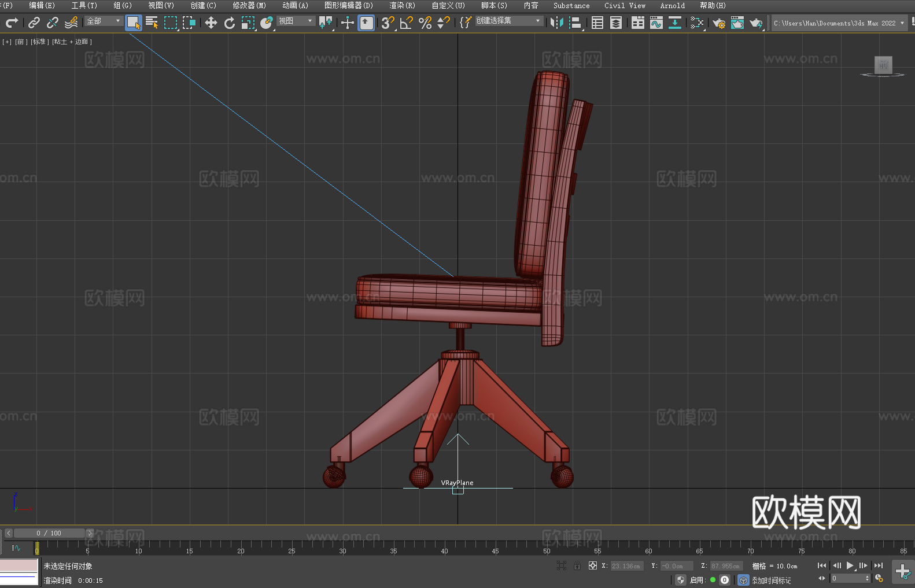
Task: Click the Bind to Space Warp icon
Action: pyautogui.click(x=71, y=23)
